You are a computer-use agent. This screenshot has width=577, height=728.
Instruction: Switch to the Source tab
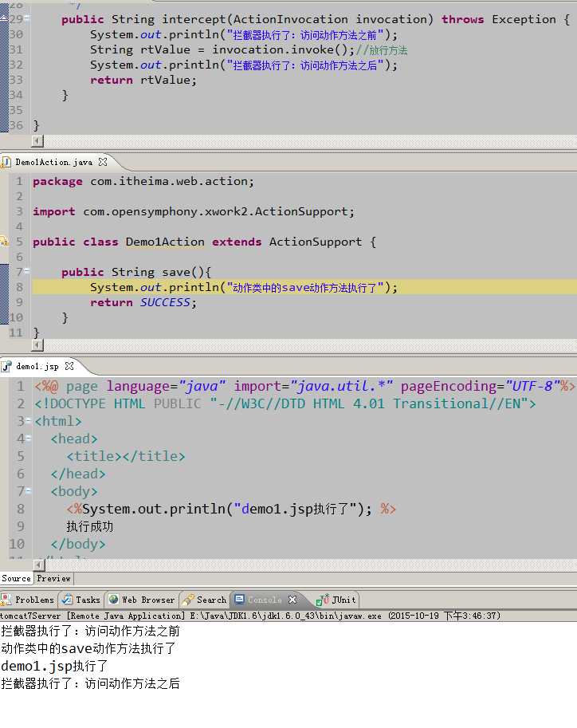coord(16,579)
